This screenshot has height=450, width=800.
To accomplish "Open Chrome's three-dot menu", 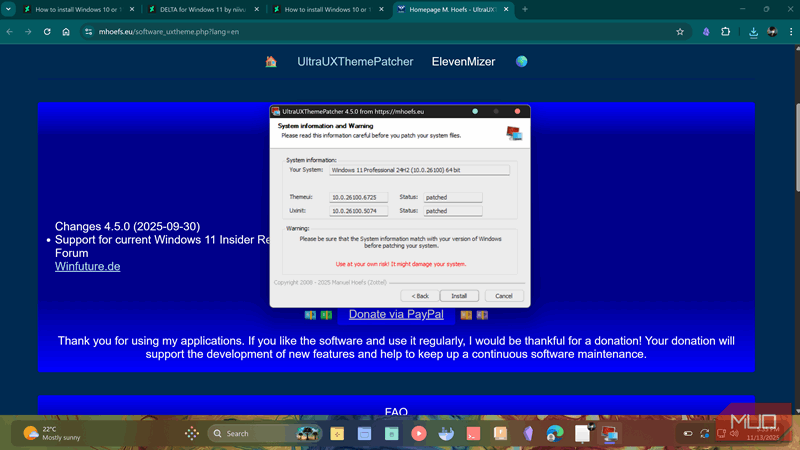I will coord(791,32).
